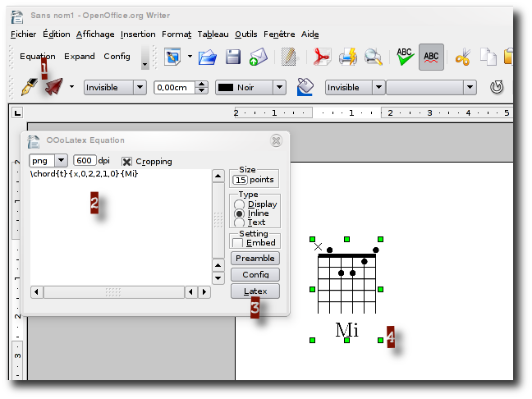The height and width of the screenshot is (399, 532).
Task: Click the Edit document pencil icon
Action: [289, 57]
